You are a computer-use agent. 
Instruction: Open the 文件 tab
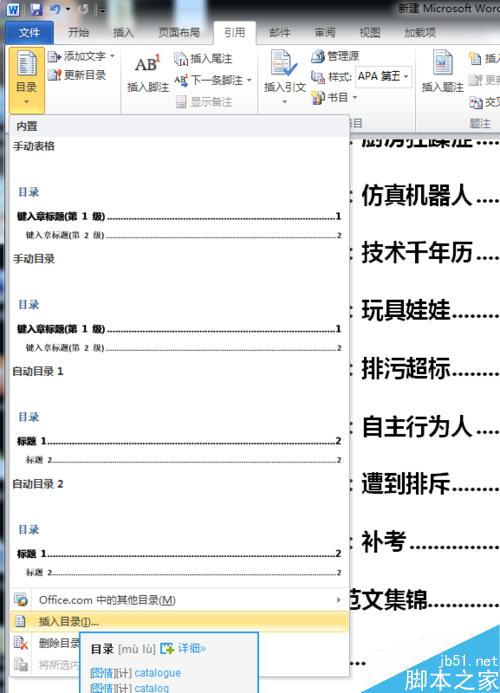pyautogui.click(x=30, y=32)
